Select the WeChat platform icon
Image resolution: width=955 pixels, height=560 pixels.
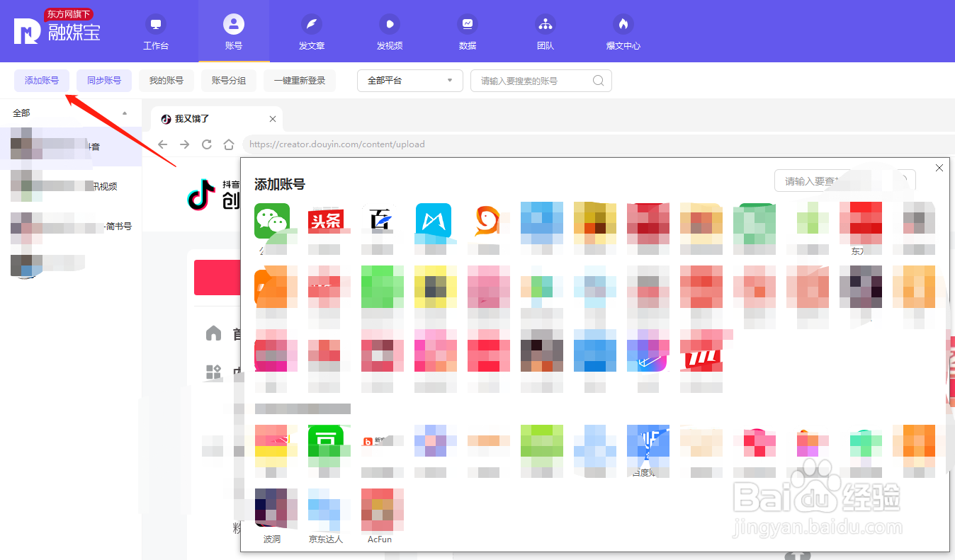pyautogui.click(x=272, y=221)
